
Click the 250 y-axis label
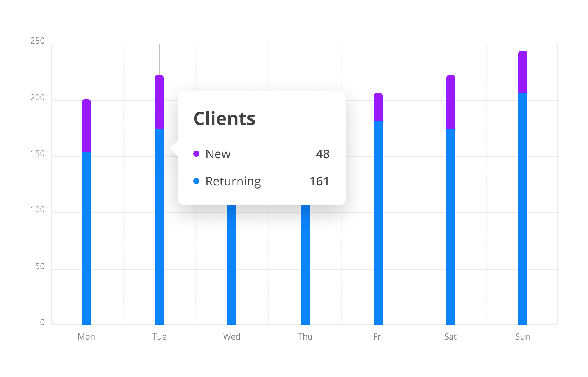(x=38, y=41)
